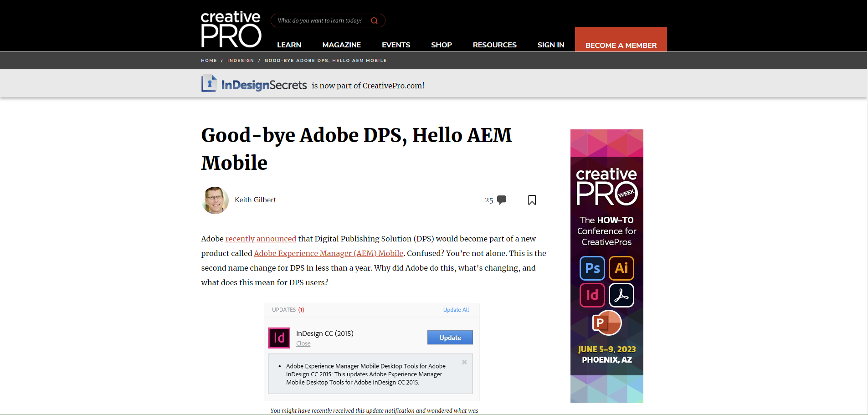Viewport: 868px width, 415px height.
Task: Click the InDesign CC (2015) label
Action: 325,333
